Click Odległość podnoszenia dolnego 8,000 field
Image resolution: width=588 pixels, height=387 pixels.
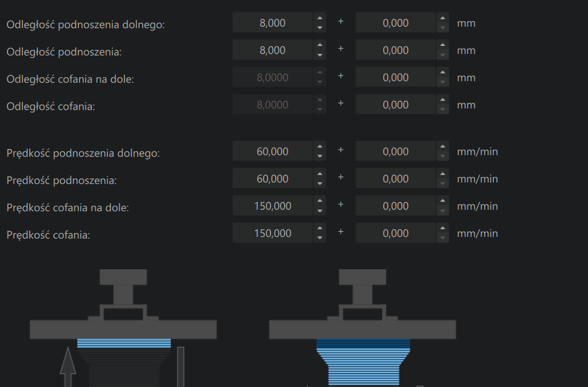pyautogui.click(x=272, y=22)
